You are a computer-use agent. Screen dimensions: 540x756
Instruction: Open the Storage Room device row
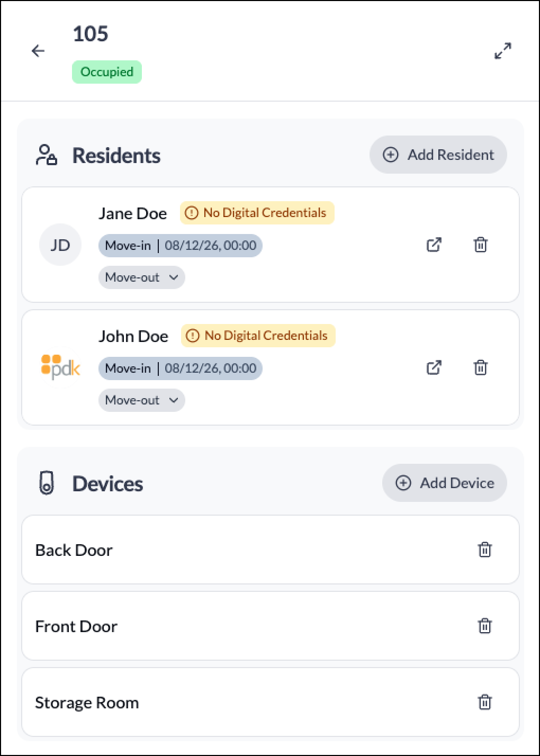[270, 702]
